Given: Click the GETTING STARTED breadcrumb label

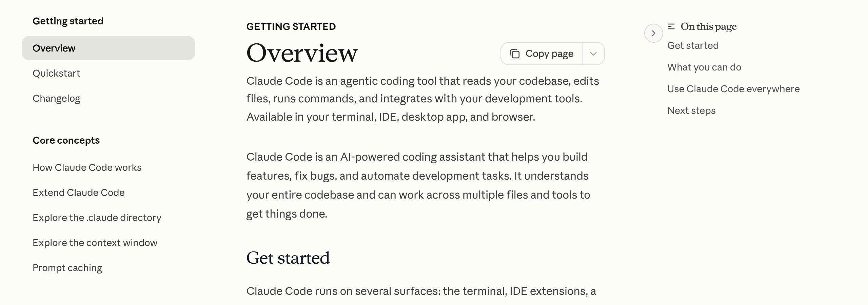Looking at the screenshot, I should tap(291, 26).
